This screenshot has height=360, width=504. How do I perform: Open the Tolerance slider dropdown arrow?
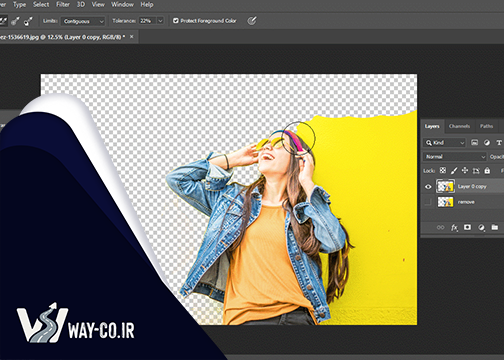160,21
